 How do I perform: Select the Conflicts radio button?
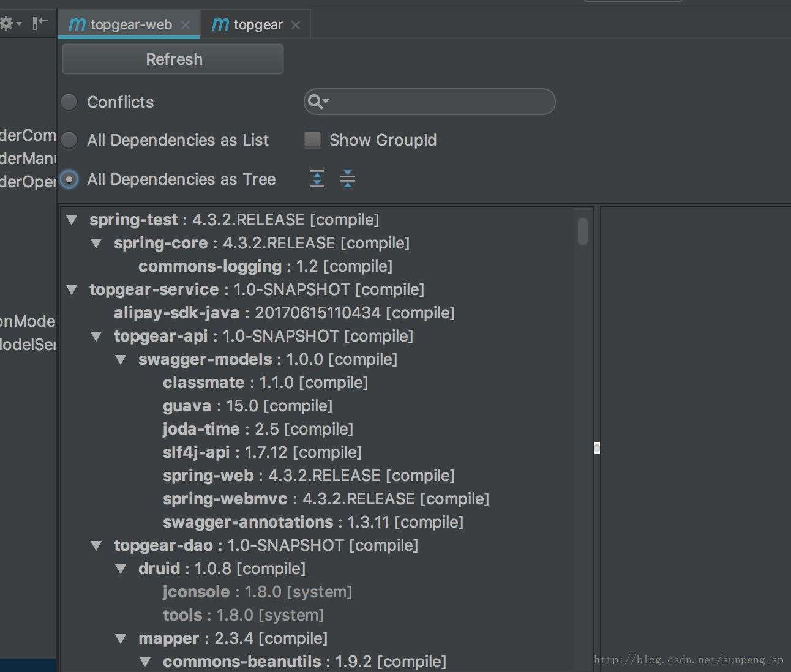point(69,102)
